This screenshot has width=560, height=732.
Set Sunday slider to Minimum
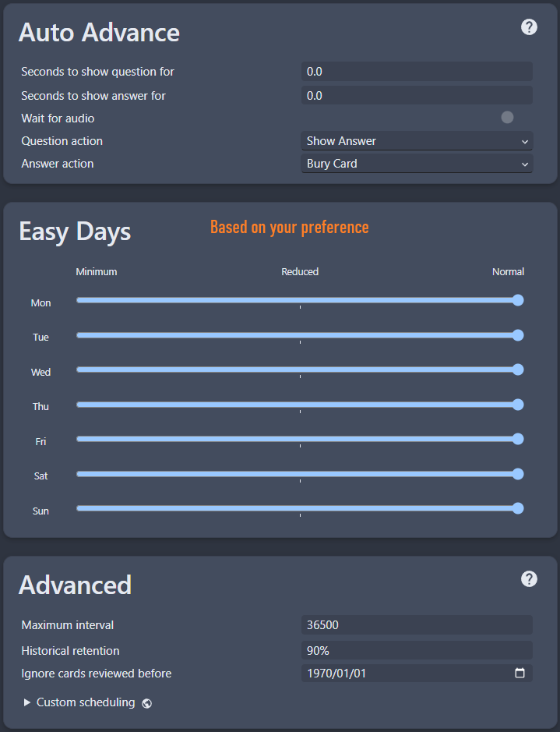79,508
